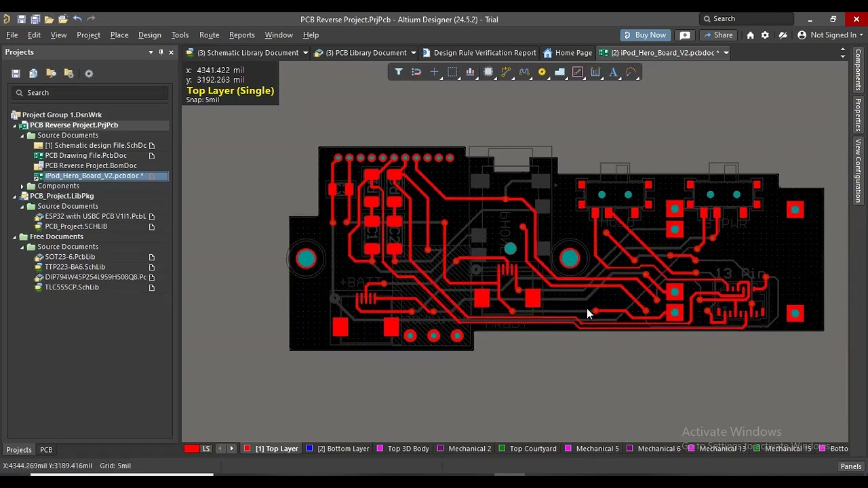
Task: Click the Home house icon in header
Action: pos(750,35)
